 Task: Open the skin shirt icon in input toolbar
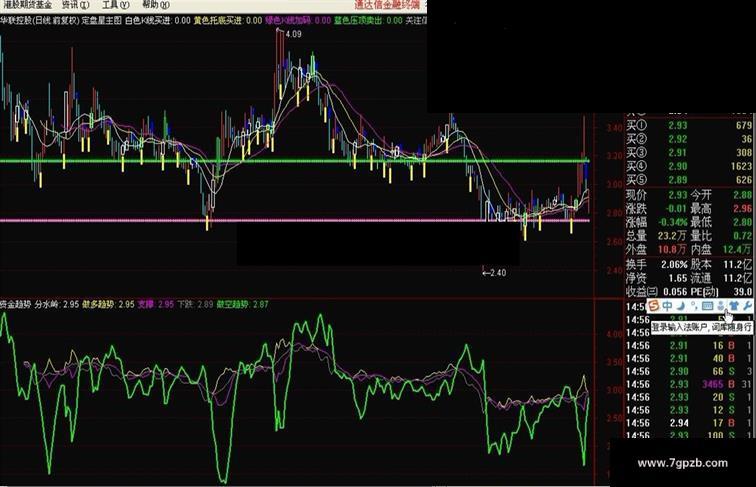[733, 305]
